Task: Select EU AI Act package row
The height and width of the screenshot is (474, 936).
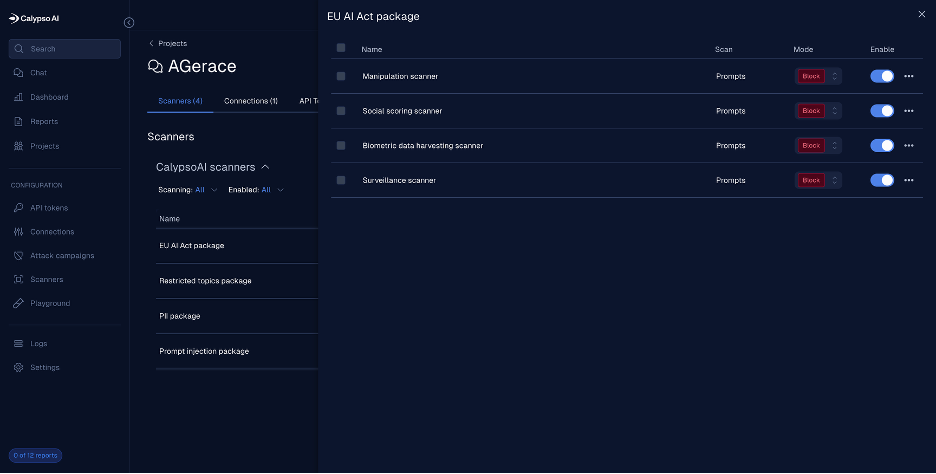Action: 236,246
